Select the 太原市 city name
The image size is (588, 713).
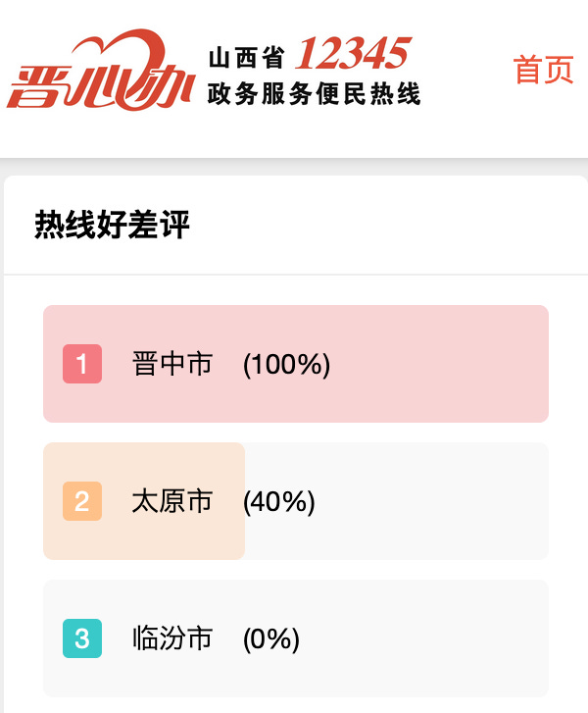tap(172, 501)
